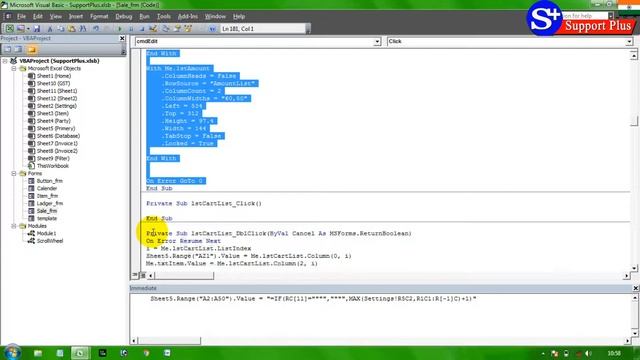
Task: Collapse the Microsoft Excel Objects folder
Action: (14, 69)
